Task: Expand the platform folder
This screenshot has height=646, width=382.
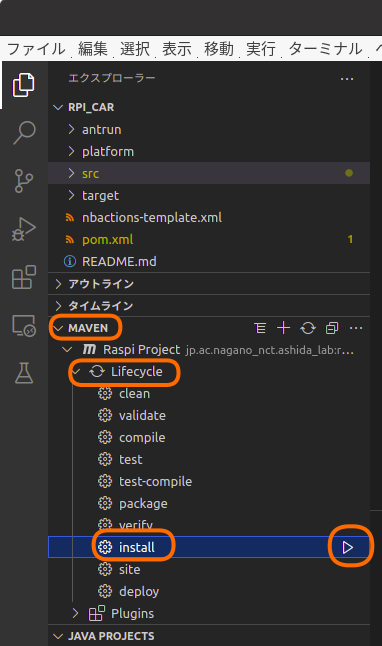Action: 72,151
